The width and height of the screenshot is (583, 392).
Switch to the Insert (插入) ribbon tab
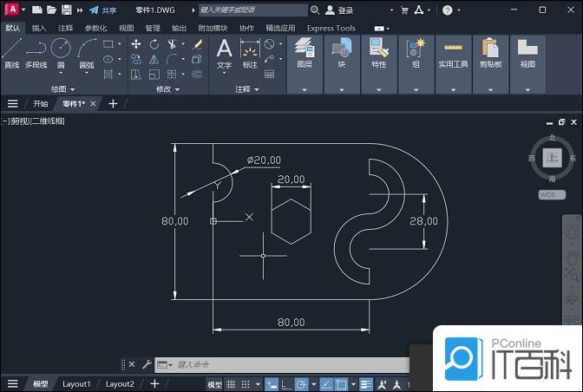pos(39,28)
